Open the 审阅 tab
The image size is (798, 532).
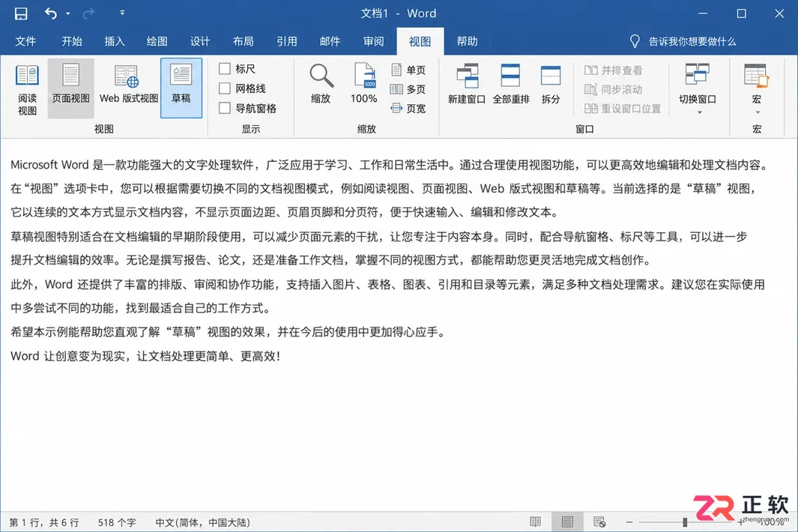coord(374,41)
